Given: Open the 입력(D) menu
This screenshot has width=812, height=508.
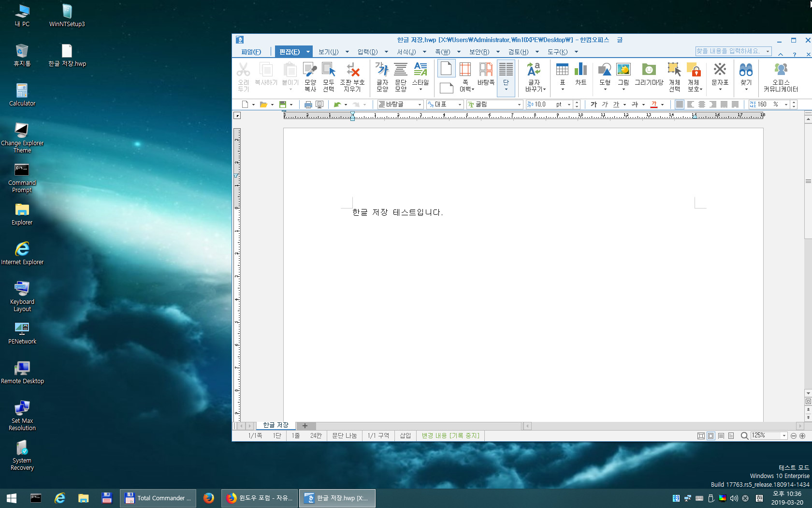Looking at the screenshot, I should pyautogui.click(x=367, y=52).
